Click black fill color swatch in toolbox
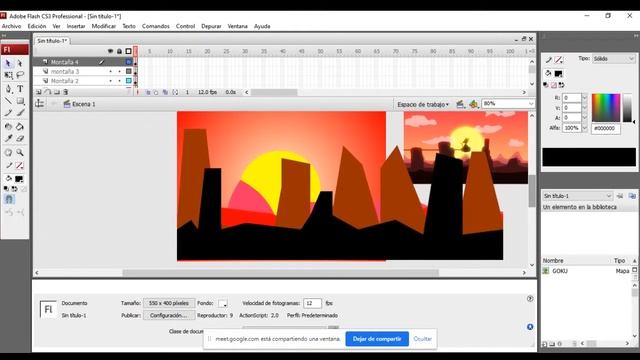Screen dimensions: 640x360 pos(19,179)
